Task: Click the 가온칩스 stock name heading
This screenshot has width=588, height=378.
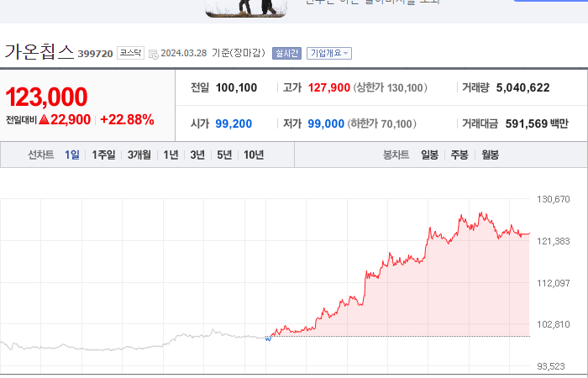Action: [39, 51]
